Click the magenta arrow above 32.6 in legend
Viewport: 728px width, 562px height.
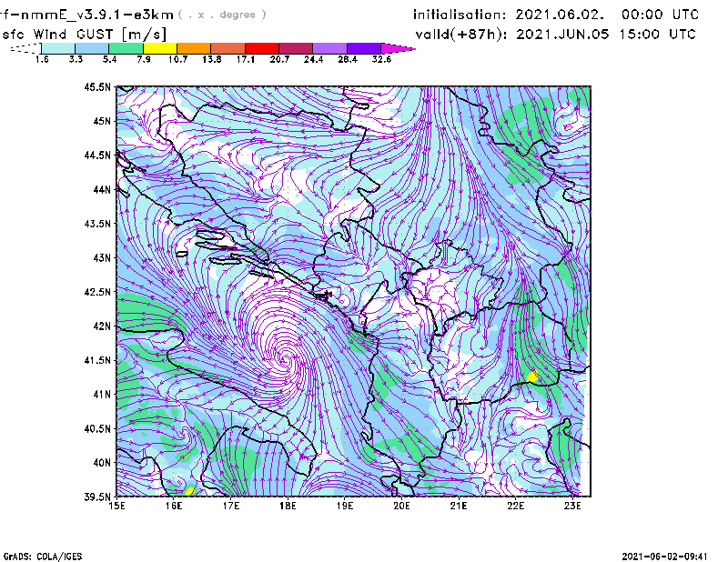(398, 48)
